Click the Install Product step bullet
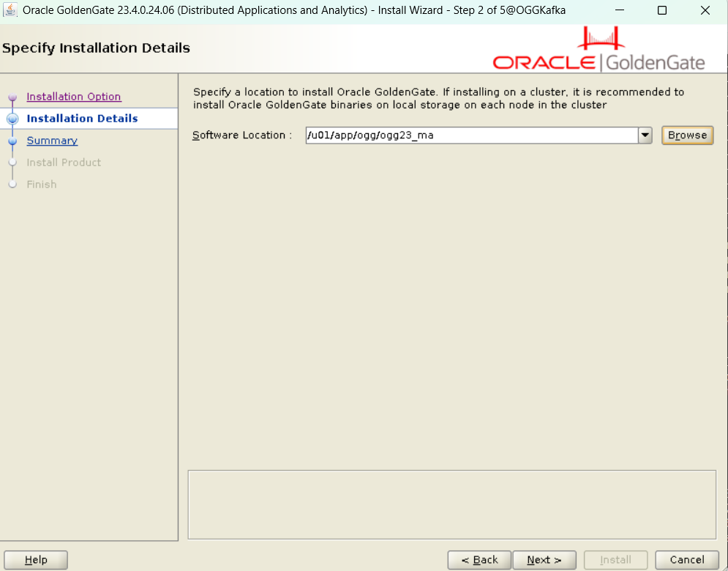 (12, 163)
